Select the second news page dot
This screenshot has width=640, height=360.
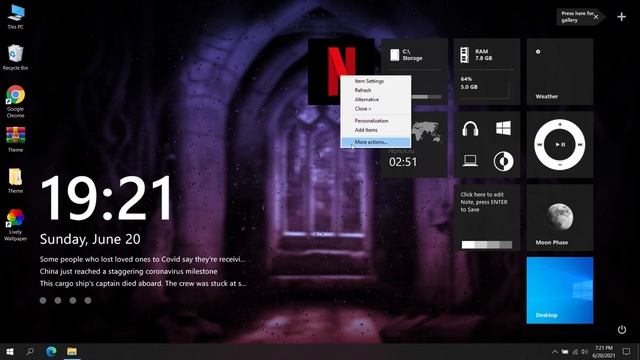[58, 300]
